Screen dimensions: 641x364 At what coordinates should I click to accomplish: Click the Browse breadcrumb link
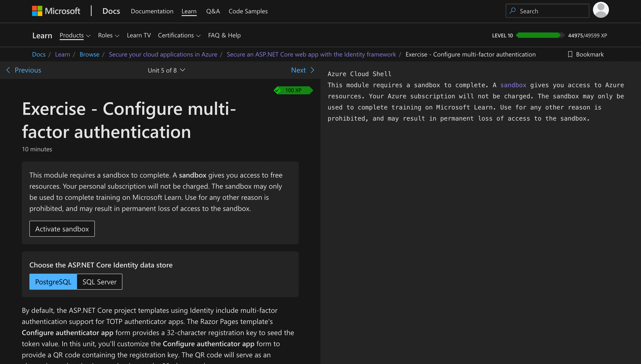[89, 54]
